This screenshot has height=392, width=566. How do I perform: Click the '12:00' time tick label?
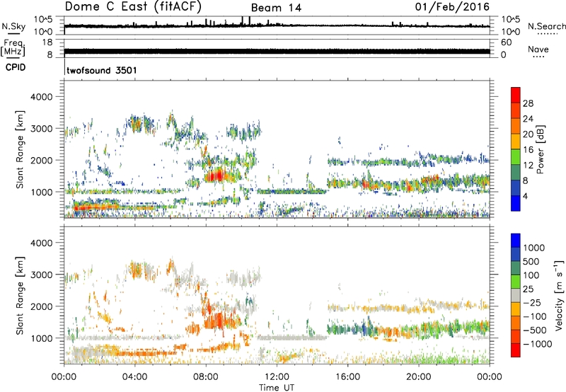click(277, 377)
